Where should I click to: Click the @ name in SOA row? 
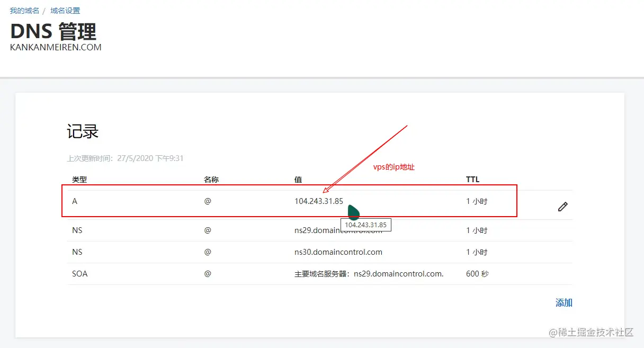[x=208, y=274]
